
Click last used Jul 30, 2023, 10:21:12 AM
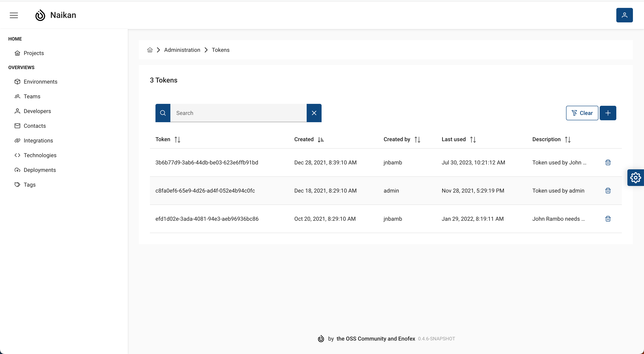point(473,162)
